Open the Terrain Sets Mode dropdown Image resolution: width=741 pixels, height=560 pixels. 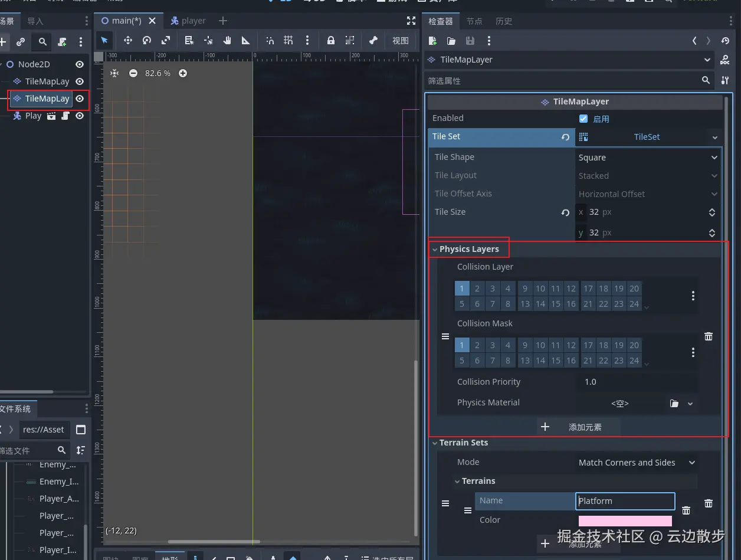[636, 463]
